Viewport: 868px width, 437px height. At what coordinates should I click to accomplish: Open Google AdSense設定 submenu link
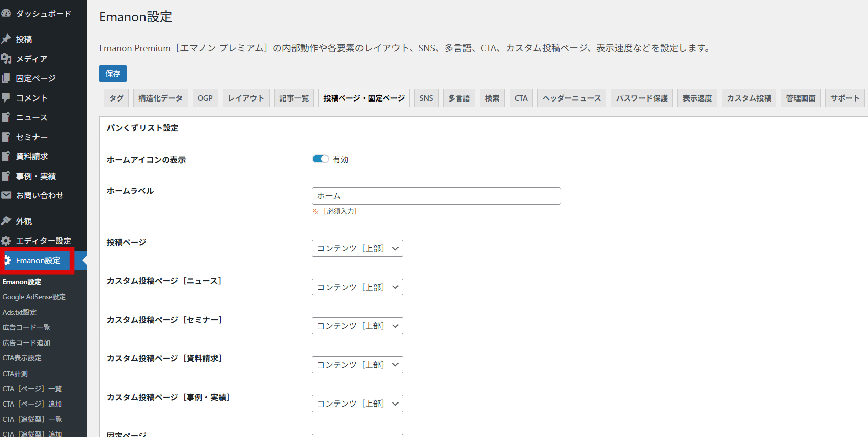[34, 297]
